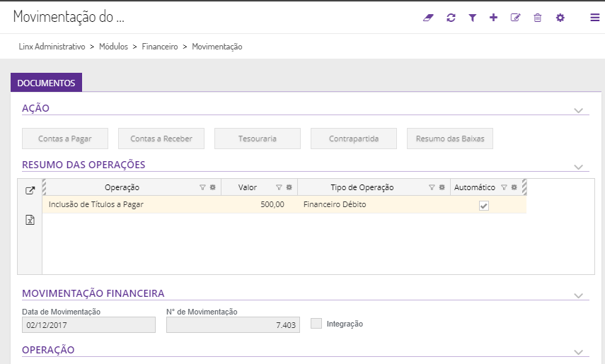Click Financeiro in the breadcrumb
The height and width of the screenshot is (364, 605).
point(160,47)
